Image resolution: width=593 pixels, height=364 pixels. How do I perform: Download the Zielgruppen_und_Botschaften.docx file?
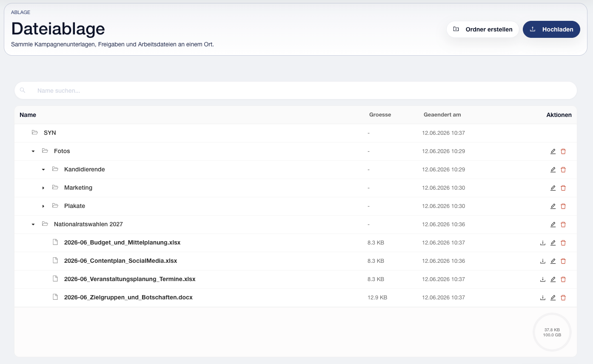tap(542, 298)
